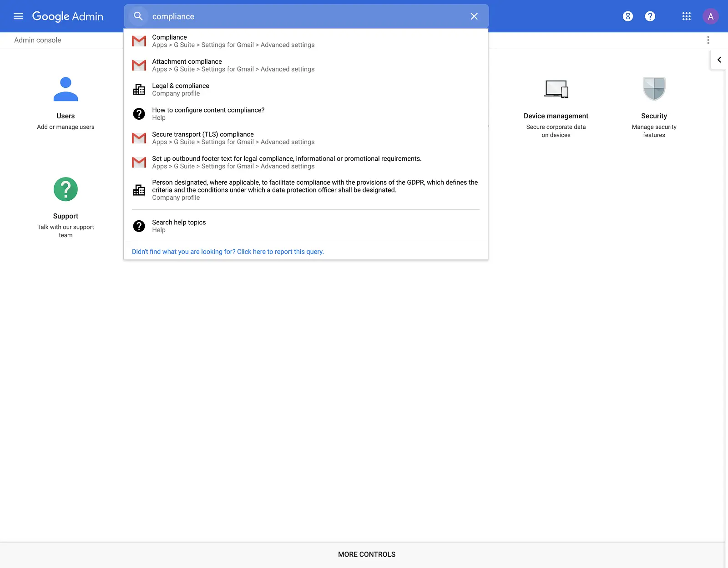728x568 pixels.
Task: Open the Support label link
Action: pyautogui.click(x=66, y=216)
